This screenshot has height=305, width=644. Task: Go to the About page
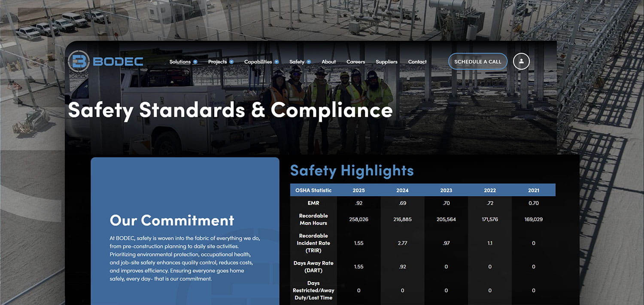pos(329,62)
